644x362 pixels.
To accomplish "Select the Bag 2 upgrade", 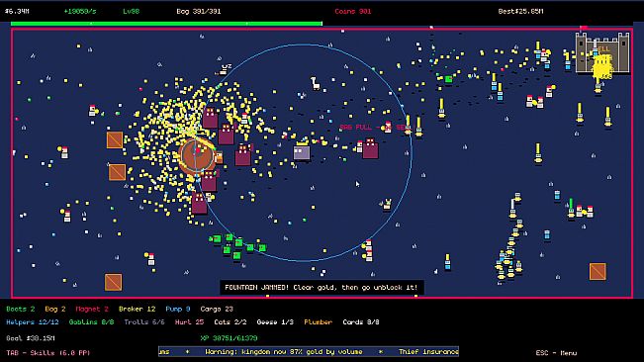I will point(55,309).
